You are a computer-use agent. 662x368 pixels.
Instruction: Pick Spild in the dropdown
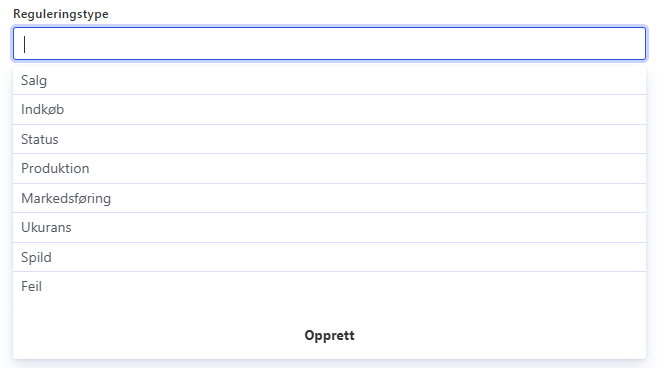[329, 257]
